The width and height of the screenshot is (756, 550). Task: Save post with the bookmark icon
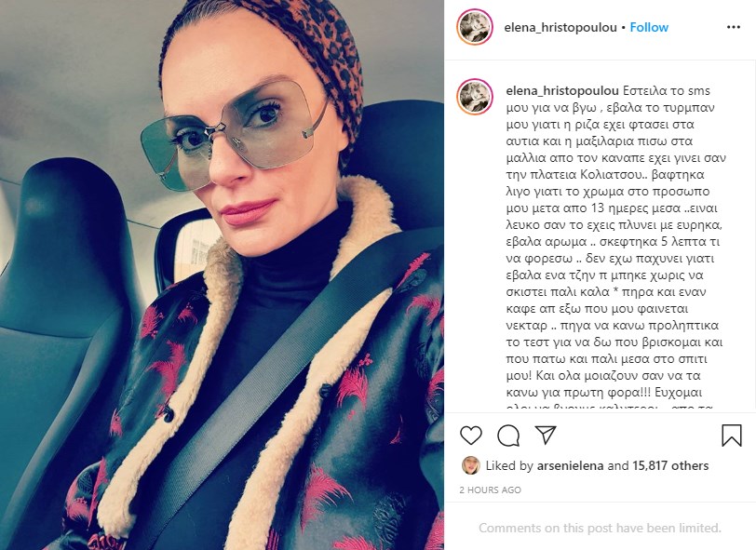(732, 436)
